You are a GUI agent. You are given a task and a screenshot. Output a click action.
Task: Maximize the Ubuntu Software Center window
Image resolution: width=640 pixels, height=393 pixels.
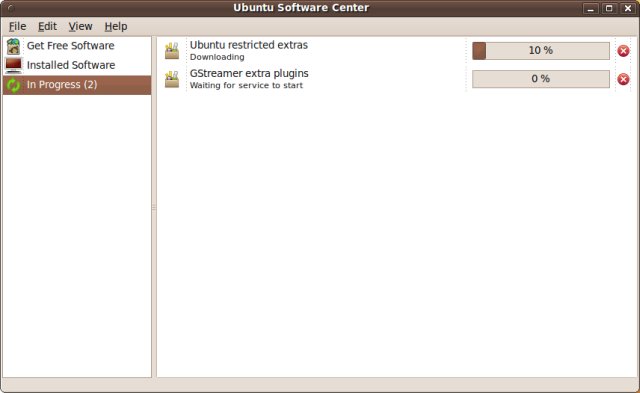609,9
